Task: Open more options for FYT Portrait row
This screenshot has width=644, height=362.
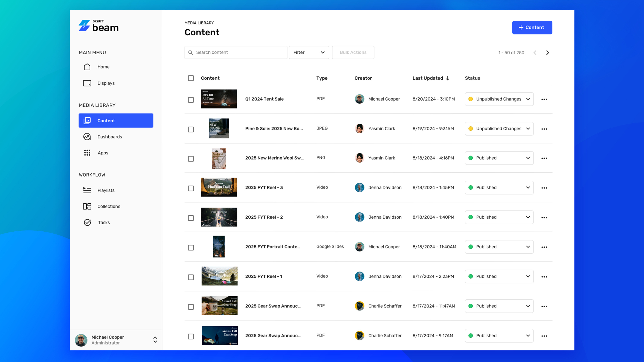Action: click(544, 247)
